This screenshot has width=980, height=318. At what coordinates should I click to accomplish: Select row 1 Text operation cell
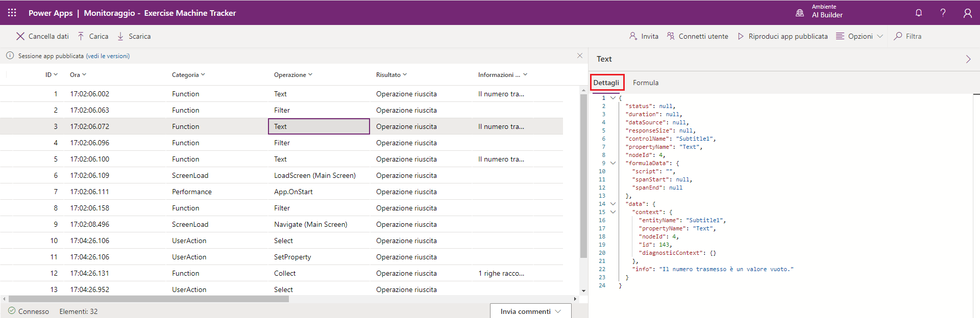point(319,94)
